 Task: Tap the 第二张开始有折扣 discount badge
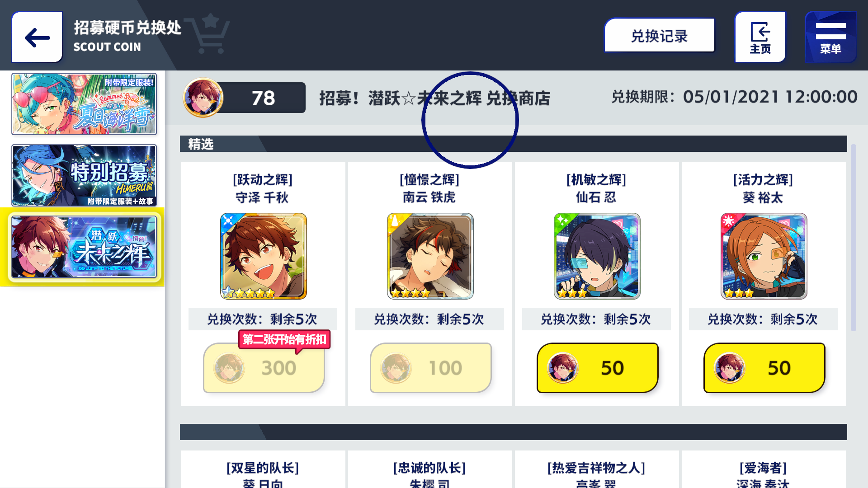pos(284,340)
